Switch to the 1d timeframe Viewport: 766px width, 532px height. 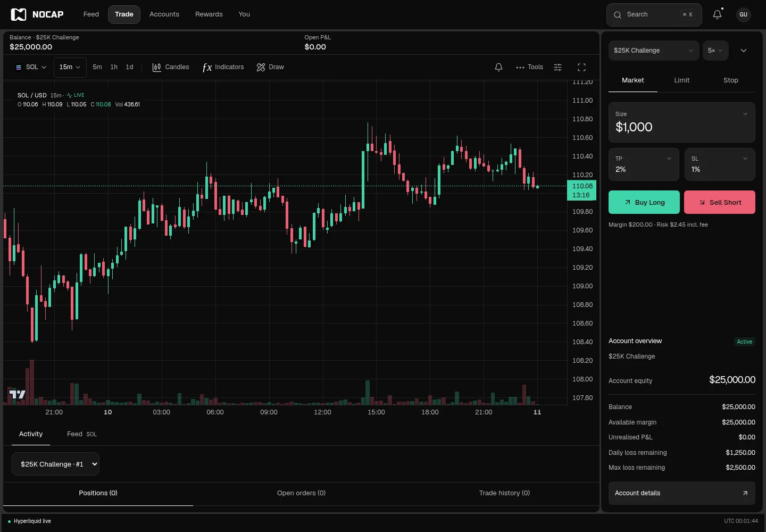click(129, 67)
